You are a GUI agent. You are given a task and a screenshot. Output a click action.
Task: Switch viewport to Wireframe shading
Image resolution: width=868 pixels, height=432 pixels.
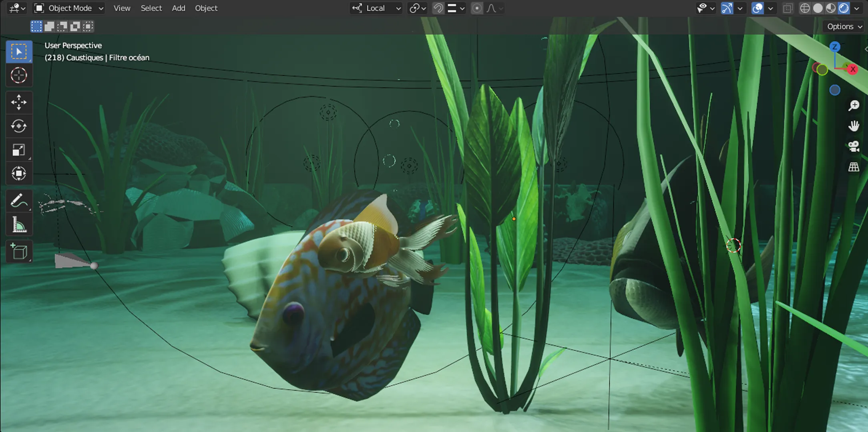pos(805,8)
